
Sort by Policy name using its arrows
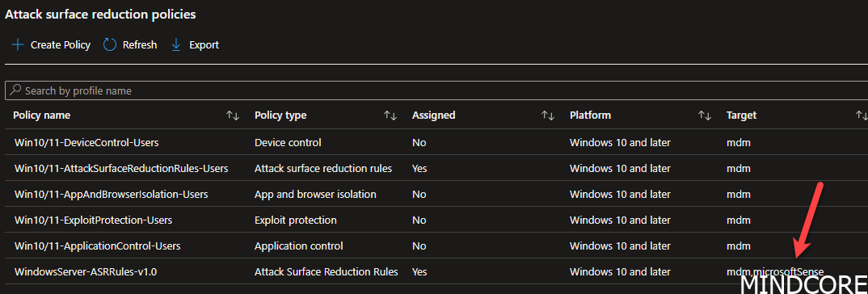[x=233, y=115]
